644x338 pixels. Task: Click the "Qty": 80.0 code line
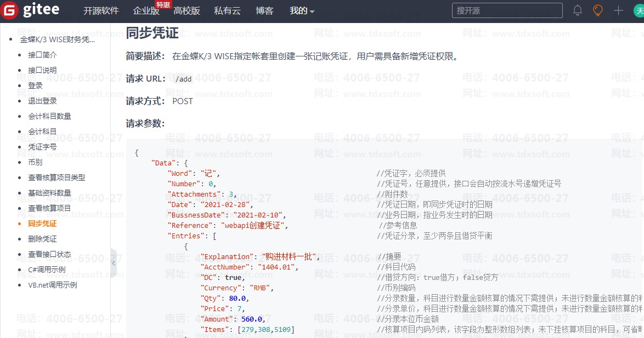pos(225,298)
